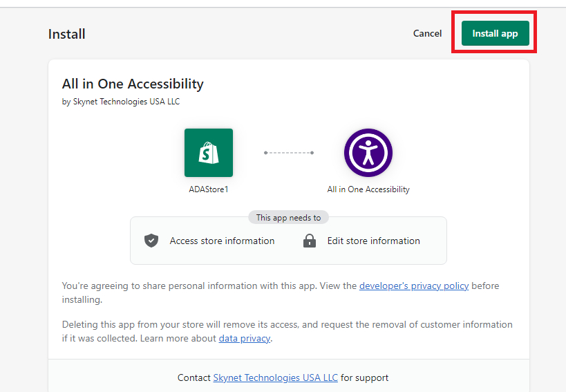Click the Install page title
The height and width of the screenshot is (392, 566).
67,35
